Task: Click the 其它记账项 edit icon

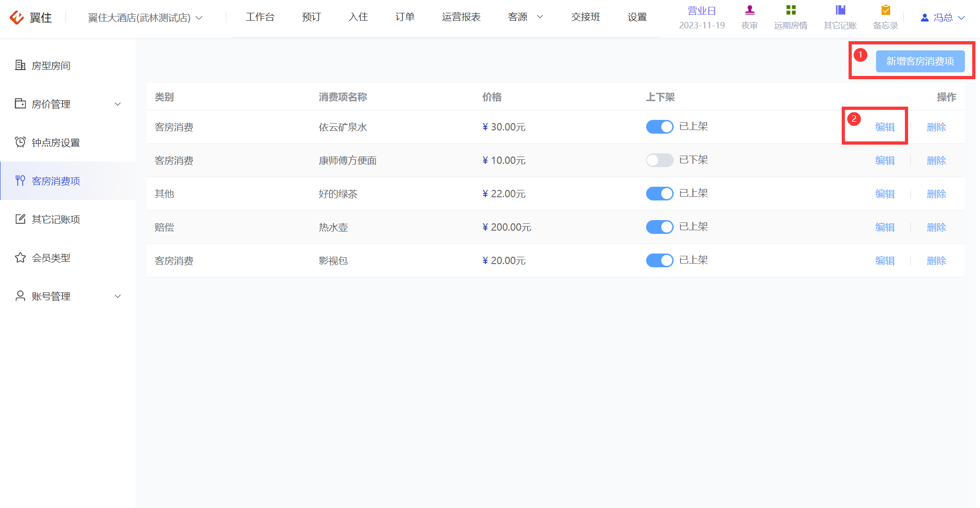Action: pyautogui.click(x=20, y=219)
